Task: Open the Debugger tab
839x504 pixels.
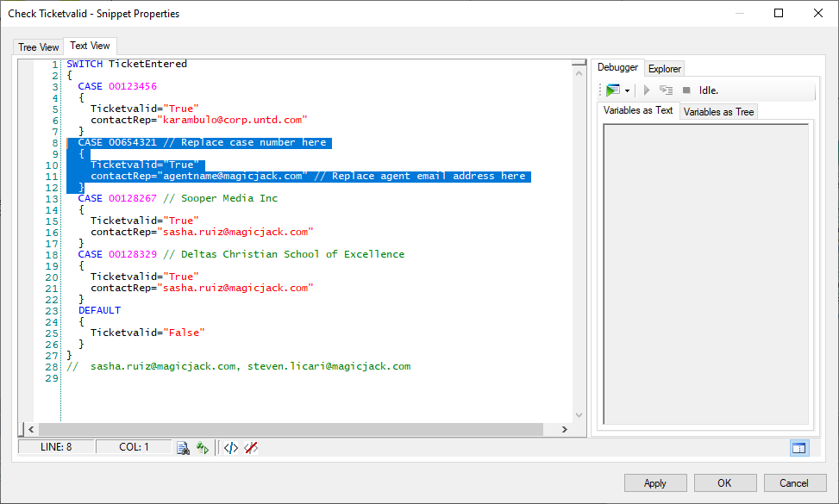Action: (x=617, y=67)
